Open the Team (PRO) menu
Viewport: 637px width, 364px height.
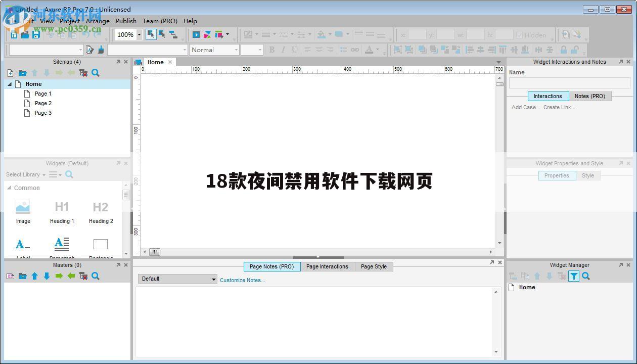[x=160, y=21]
